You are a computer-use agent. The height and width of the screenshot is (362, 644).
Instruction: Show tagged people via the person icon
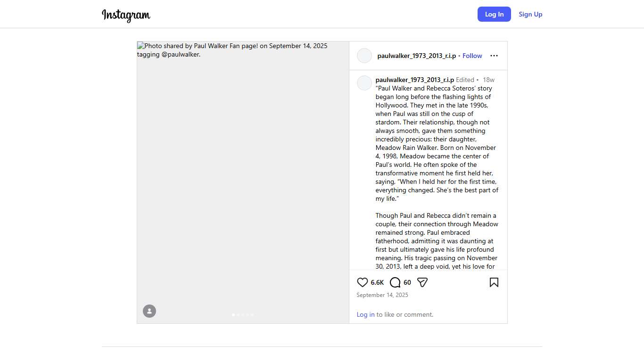pos(149,311)
